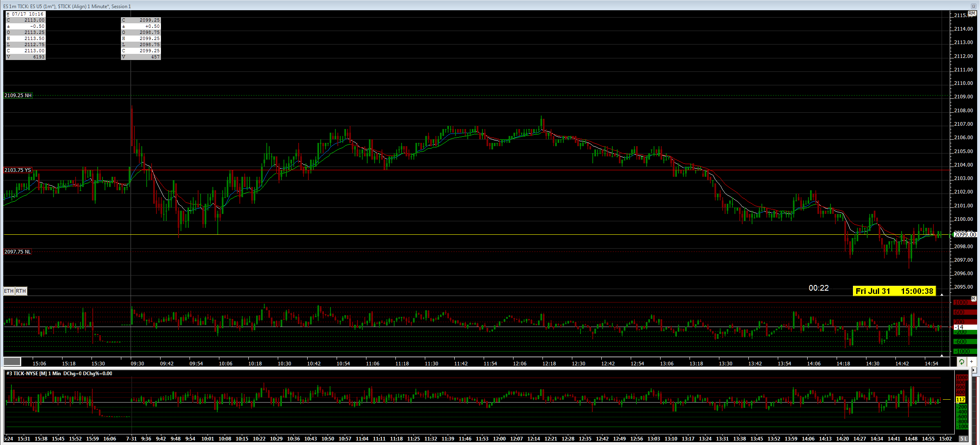Close the ES 1m TICK chart window
This screenshot has width=980, height=445.
tap(973, 6)
